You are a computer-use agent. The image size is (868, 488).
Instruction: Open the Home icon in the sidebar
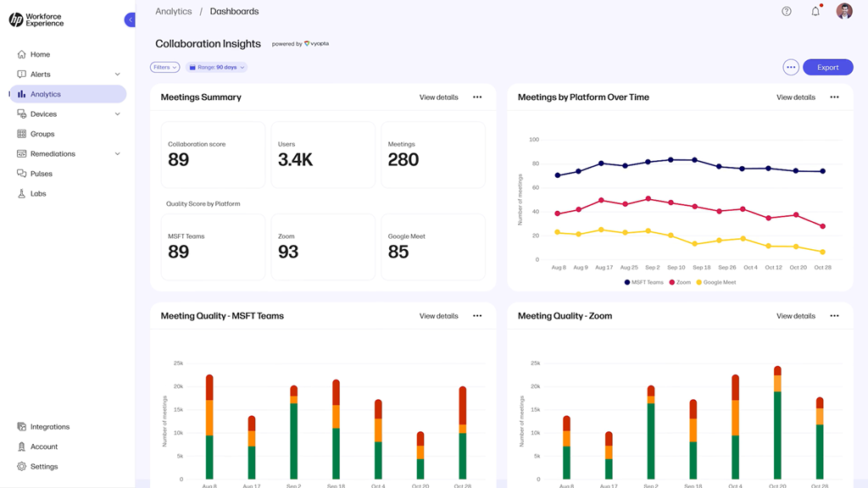pyautogui.click(x=20, y=53)
